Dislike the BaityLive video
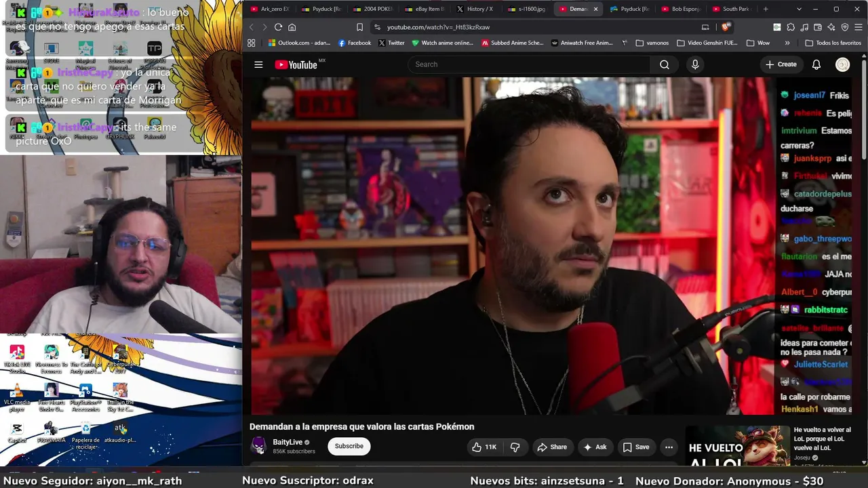Screen dimensions: 868x488 point(515,447)
